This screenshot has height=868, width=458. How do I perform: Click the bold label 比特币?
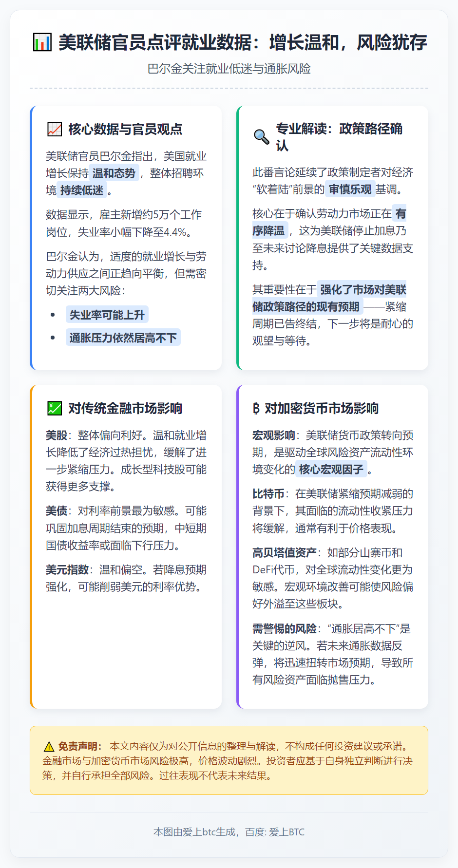tap(268, 494)
